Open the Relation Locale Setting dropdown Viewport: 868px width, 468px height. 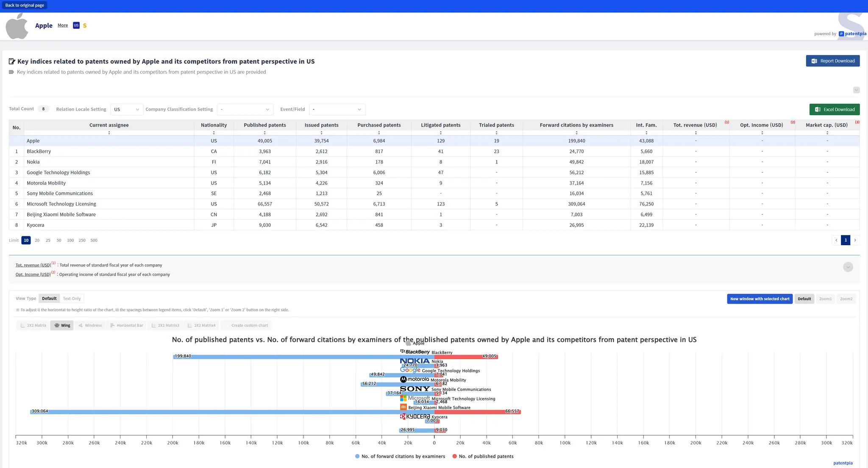(x=127, y=109)
